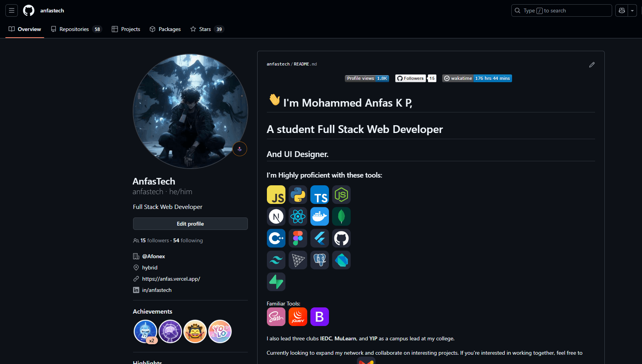Screen dimensions: 642x364
Task: Open the Repositories tab
Action: [76, 29]
